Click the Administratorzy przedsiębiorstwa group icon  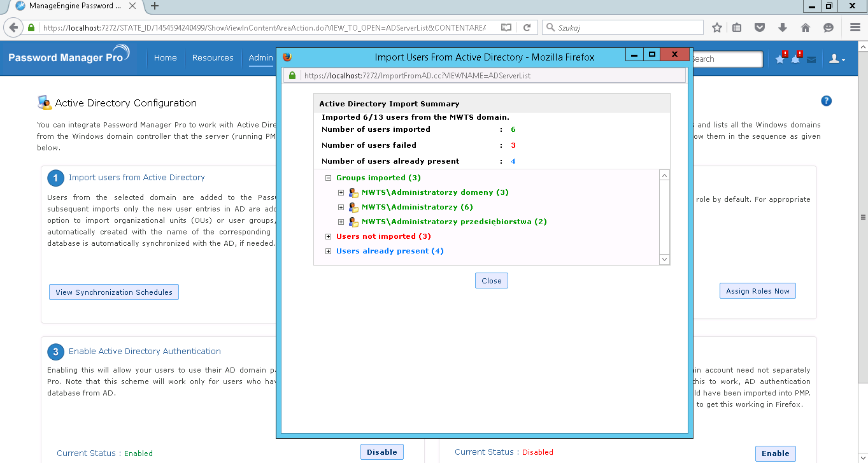click(x=353, y=222)
